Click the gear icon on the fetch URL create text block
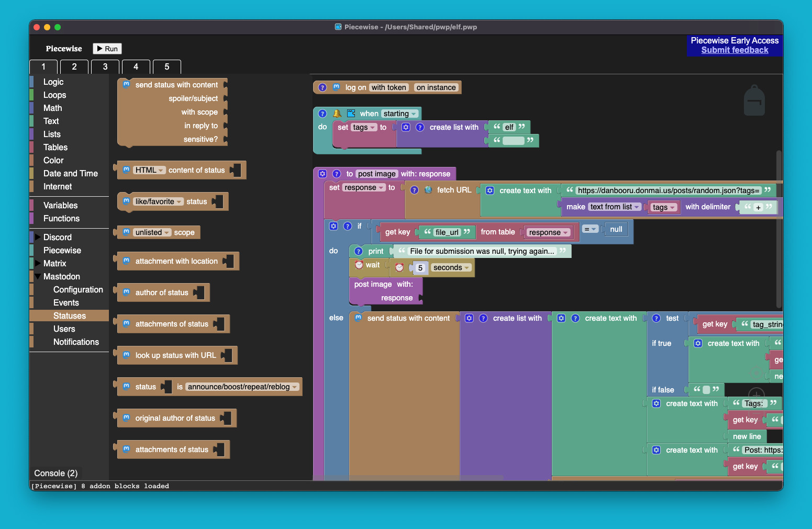Image resolution: width=812 pixels, height=529 pixels. 490,190
